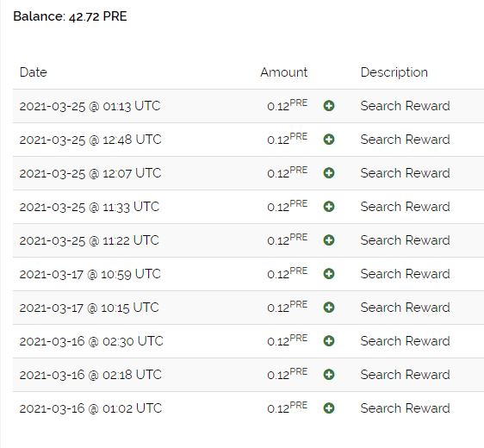The height and width of the screenshot is (448, 484).
Task: Click Search Reward on the 01:13 UTC row
Action: pyautogui.click(x=406, y=106)
